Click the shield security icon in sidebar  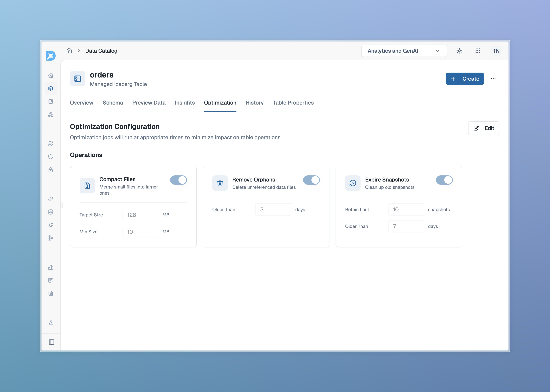tap(51, 156)
